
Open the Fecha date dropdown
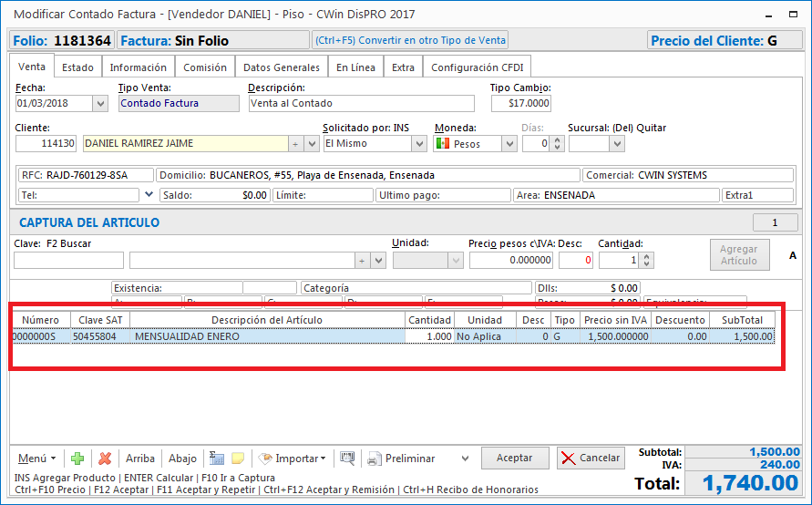tap(100, 104)
